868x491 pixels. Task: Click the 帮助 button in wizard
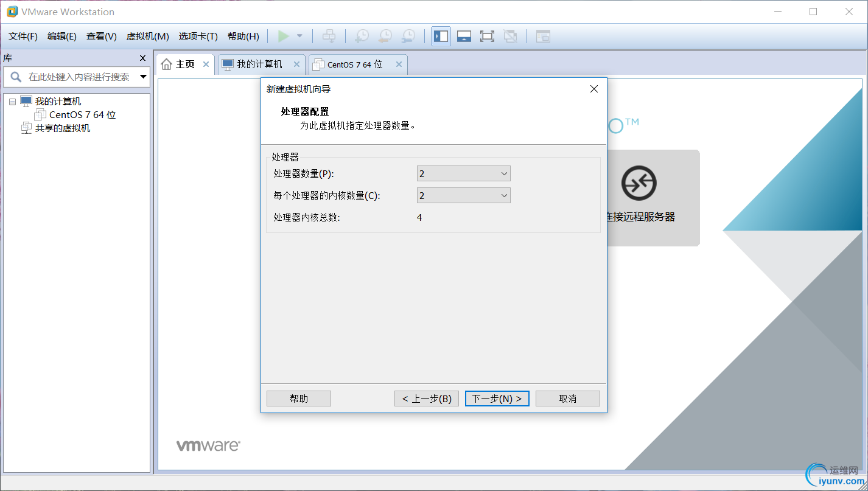tap(299, 399)
